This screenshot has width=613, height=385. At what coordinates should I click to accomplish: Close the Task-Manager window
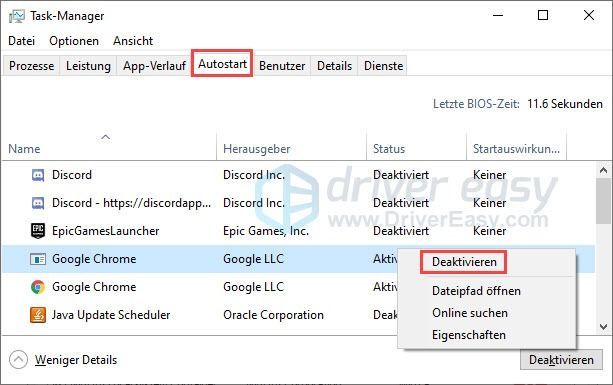pyautogui.click(x=589, y=16)
